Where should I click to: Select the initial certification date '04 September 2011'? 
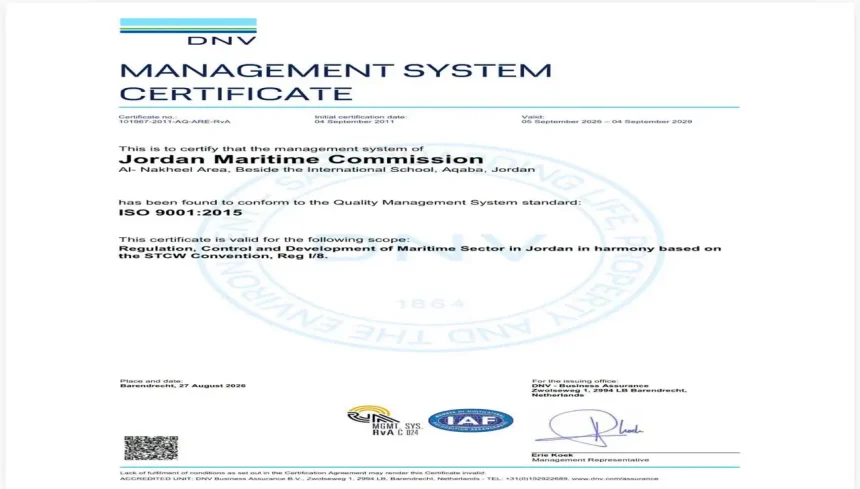click(354, 122)
